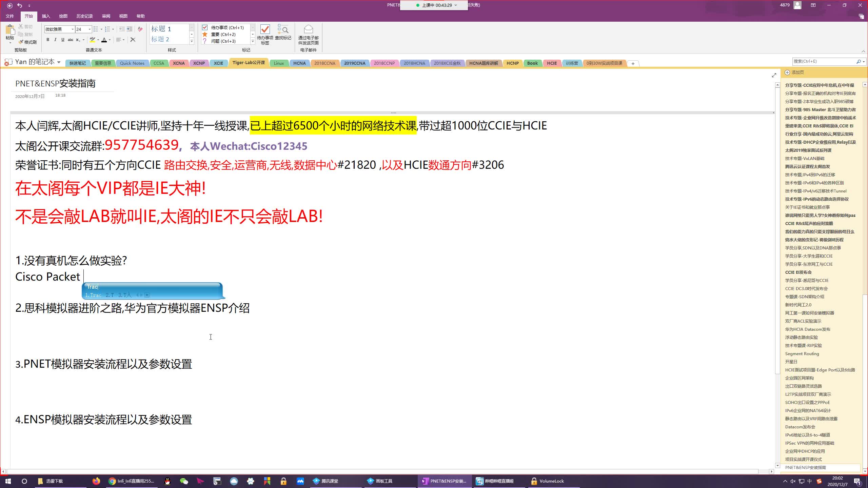
Task: Expand the 上课中 class timer dropdown
Action: point(455,5)
